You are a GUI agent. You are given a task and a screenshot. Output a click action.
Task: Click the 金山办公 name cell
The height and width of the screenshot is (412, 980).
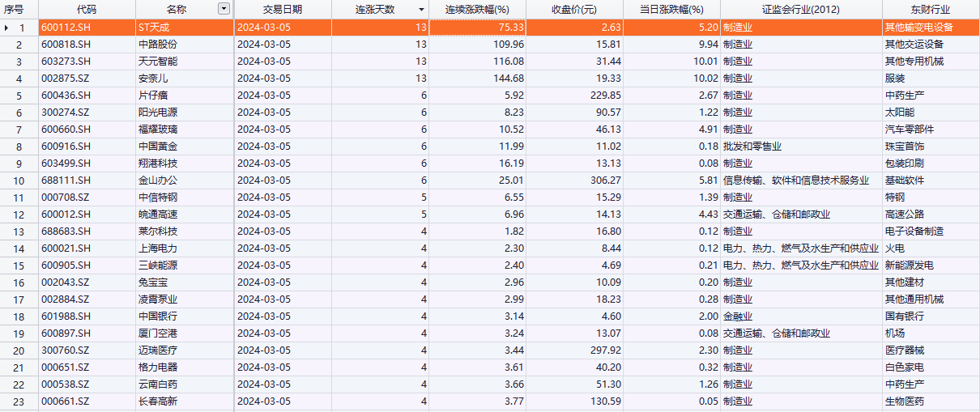pyautogui.click(x=158, y=180)
